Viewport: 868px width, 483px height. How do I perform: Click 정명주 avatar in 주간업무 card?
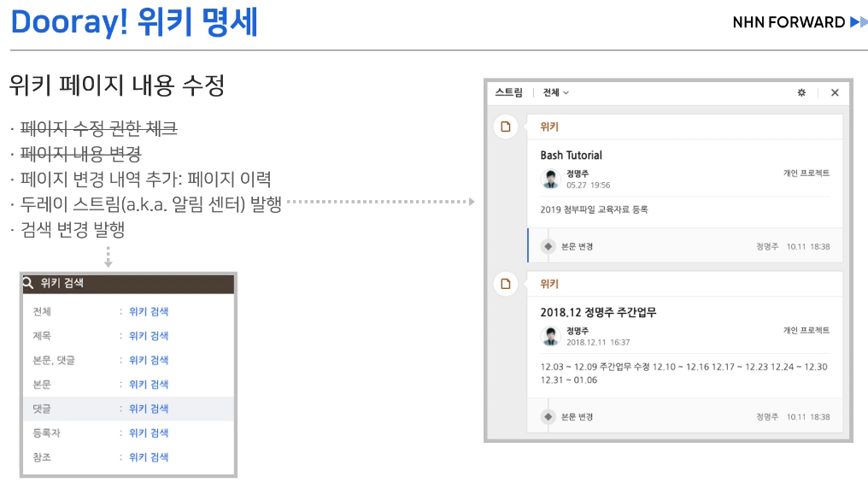[x=550, y=336]
